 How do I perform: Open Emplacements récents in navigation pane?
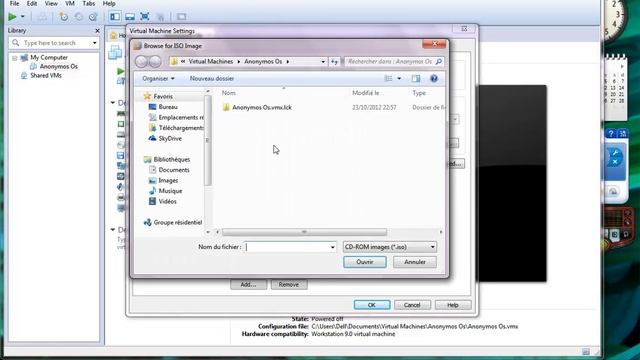(x=181, y=118)
